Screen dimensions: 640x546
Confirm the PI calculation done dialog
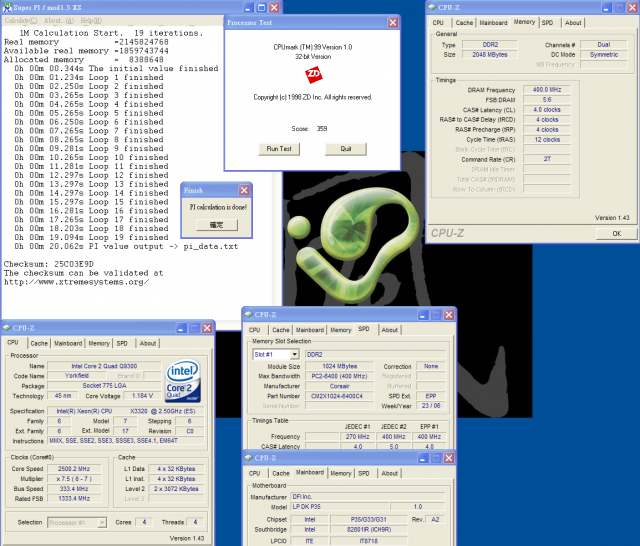click(x=217, y=225)
